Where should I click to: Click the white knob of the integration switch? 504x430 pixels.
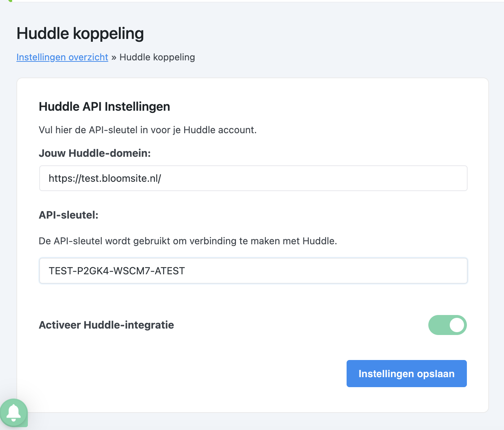coord(457,325)
